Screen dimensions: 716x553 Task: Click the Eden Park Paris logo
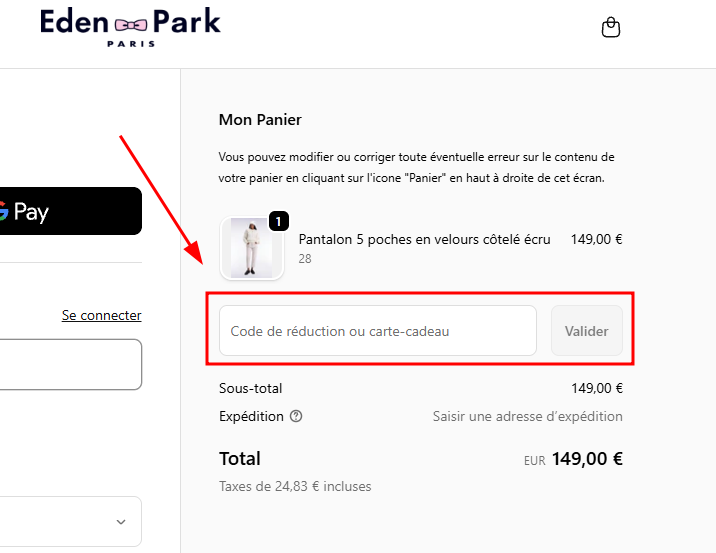(130, 27)
